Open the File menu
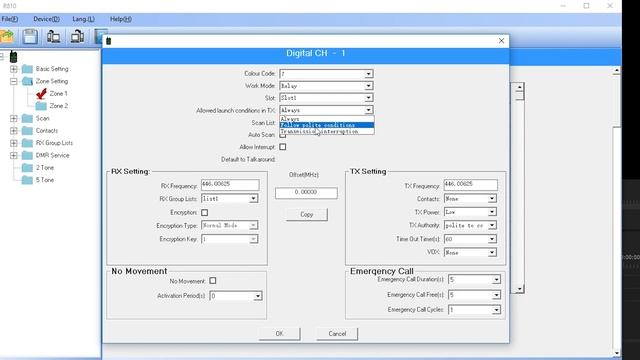The image size is (640, 360). click(x=9, y=19)
